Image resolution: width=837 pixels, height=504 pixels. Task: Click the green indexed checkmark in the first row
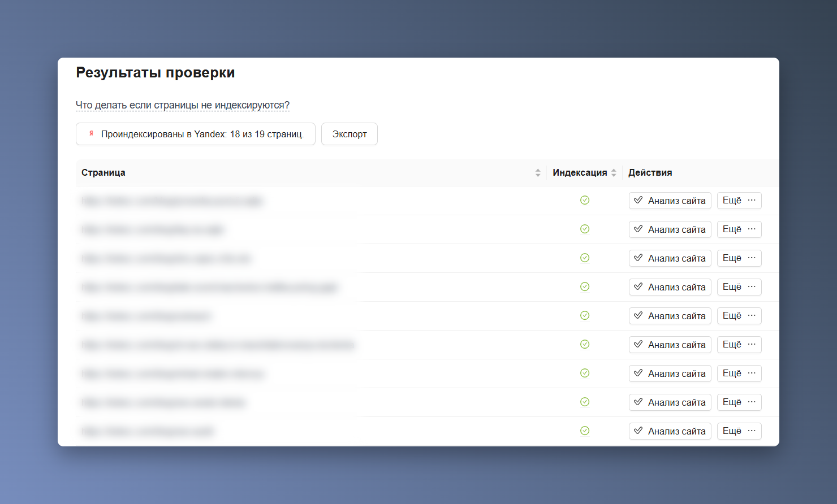pos(585,200)
